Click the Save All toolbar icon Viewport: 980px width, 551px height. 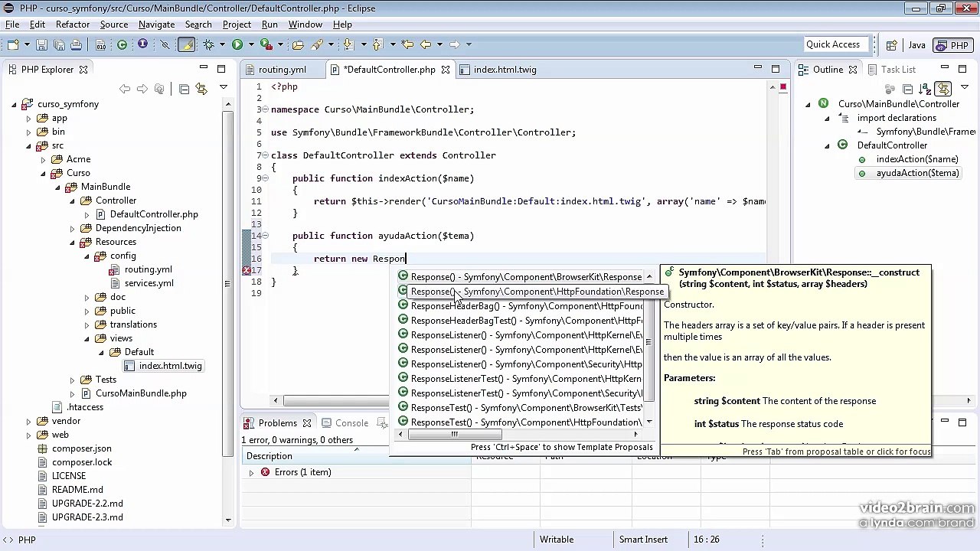(x=58, y=45)
